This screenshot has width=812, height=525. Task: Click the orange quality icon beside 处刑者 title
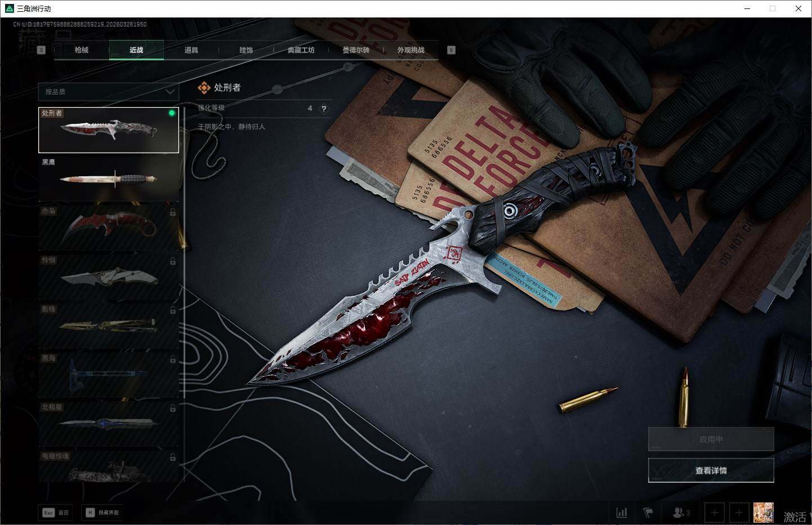(x=204, y=87)
